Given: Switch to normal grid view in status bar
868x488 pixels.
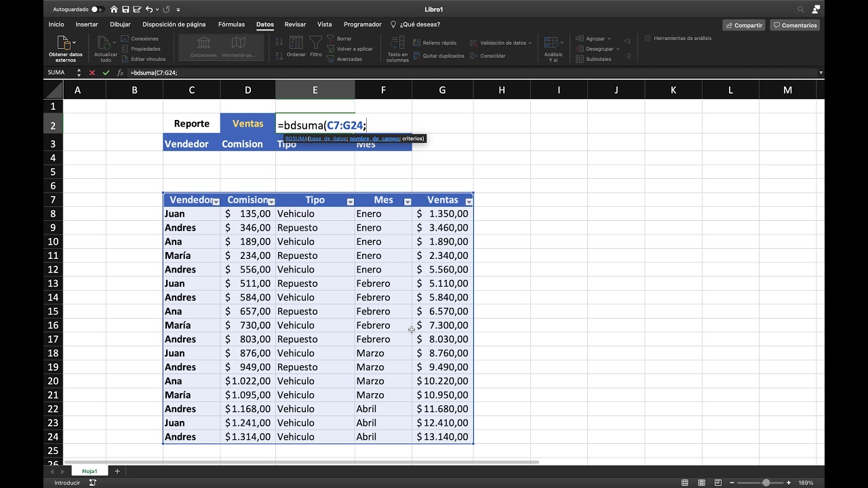Looking at the screenshot, I should 685,483.
